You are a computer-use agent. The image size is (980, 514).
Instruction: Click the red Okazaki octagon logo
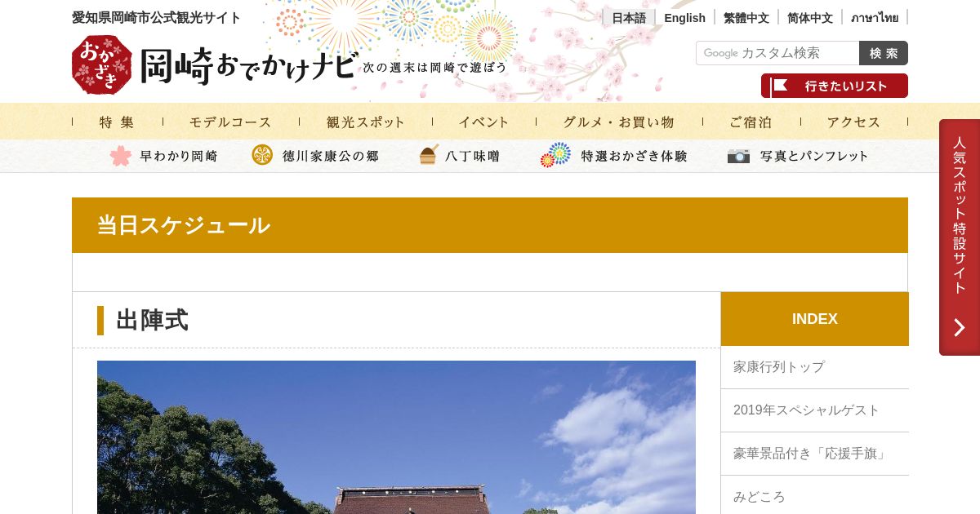tap(102, 64)
